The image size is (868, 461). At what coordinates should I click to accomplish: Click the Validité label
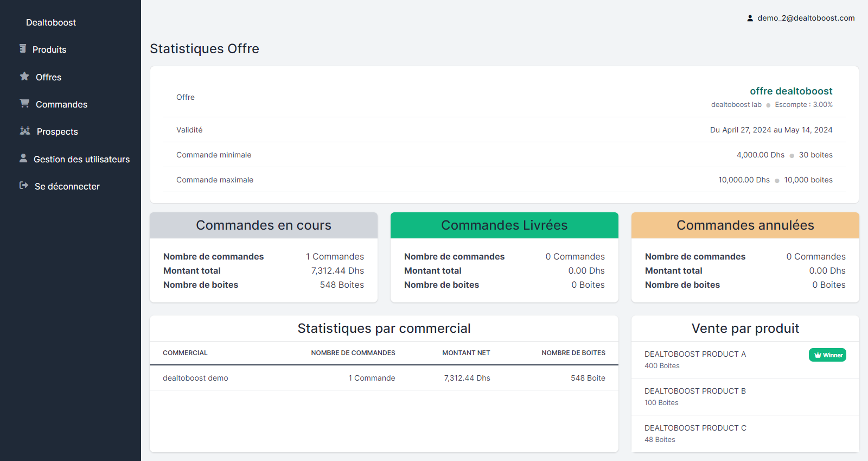pyautogui.click(x=189, y=130)
